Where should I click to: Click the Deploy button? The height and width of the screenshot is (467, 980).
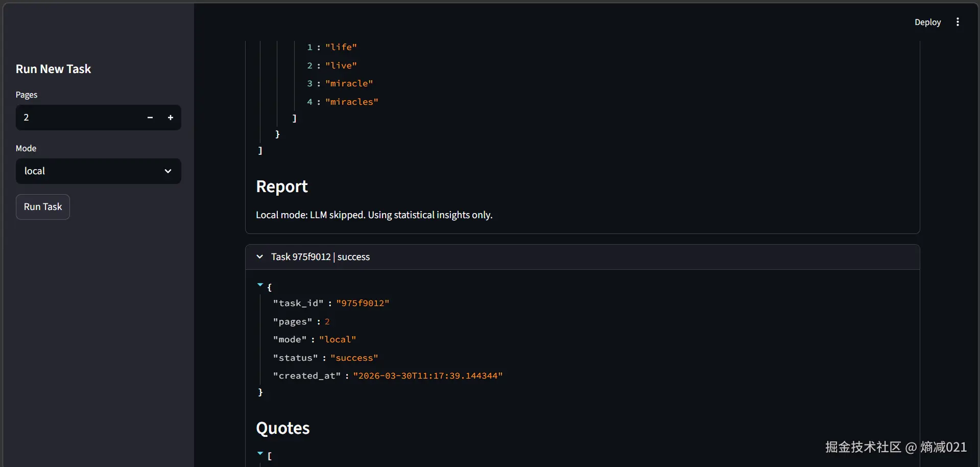(927, 22)
